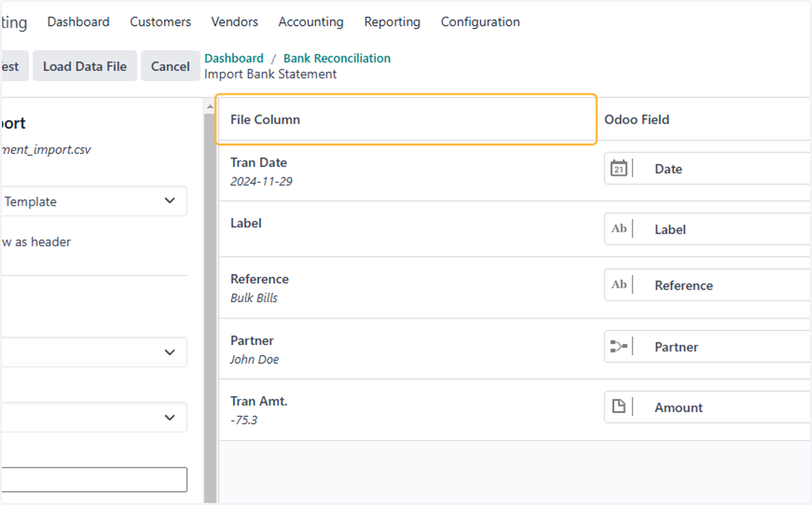
Task: Click the relation icon beside Partner field
Action: [x=618, y=347]
